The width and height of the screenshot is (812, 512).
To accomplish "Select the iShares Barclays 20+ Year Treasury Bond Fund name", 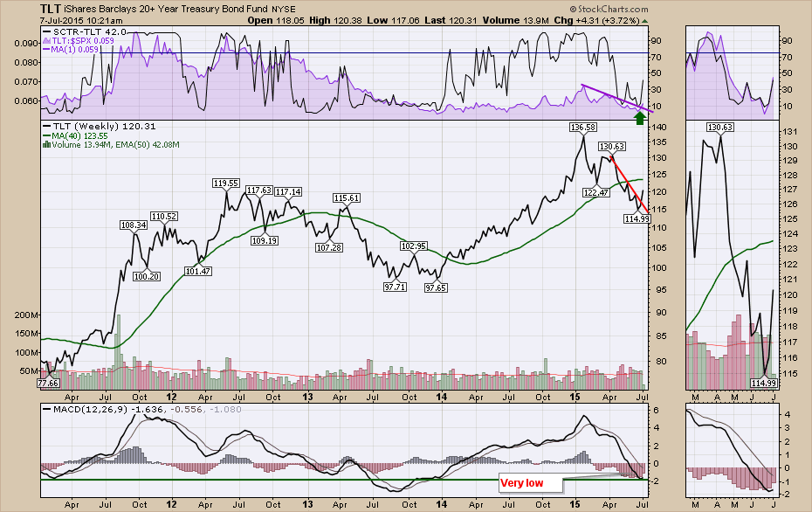I will click(166, 9).
